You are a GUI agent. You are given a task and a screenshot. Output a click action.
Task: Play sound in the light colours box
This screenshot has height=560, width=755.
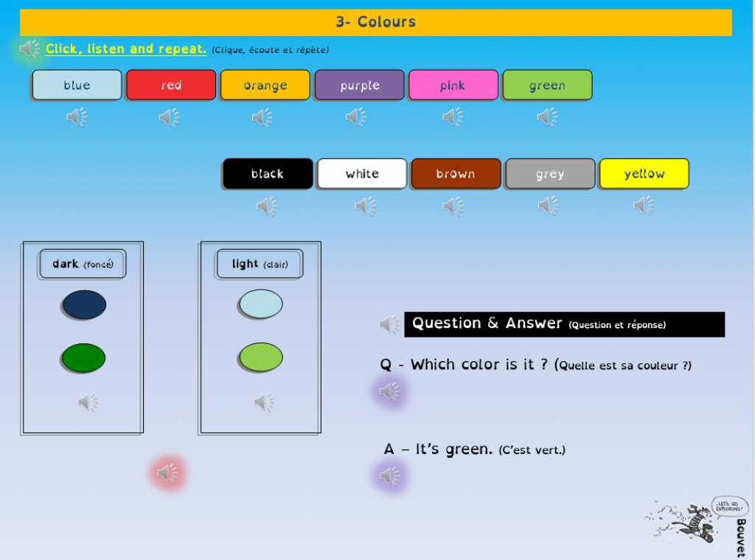[264, 402]
